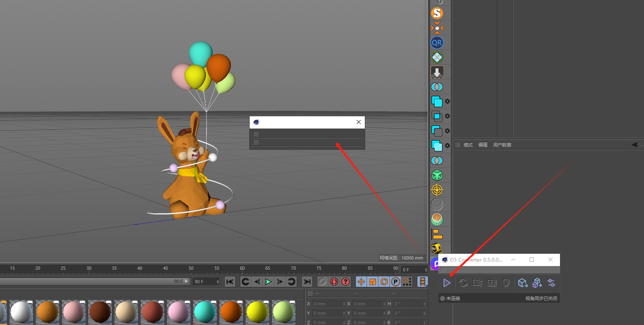This screenshot has width=644, height=325.
Task: Click the lightbulb icon in D5 Converter
Action: pyautogui.click(x=506, y=283)
